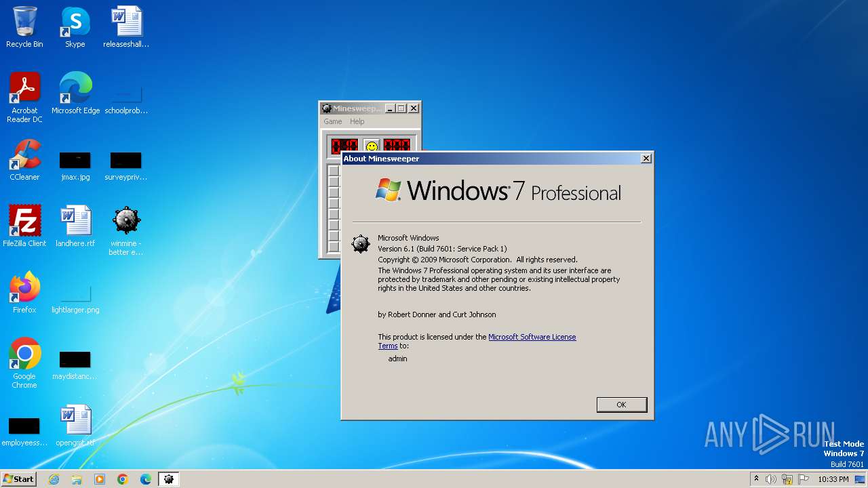Viewport: 868px width, 488px height.
Task: Click the Minesweeper timer display
Action: [397, 146]
